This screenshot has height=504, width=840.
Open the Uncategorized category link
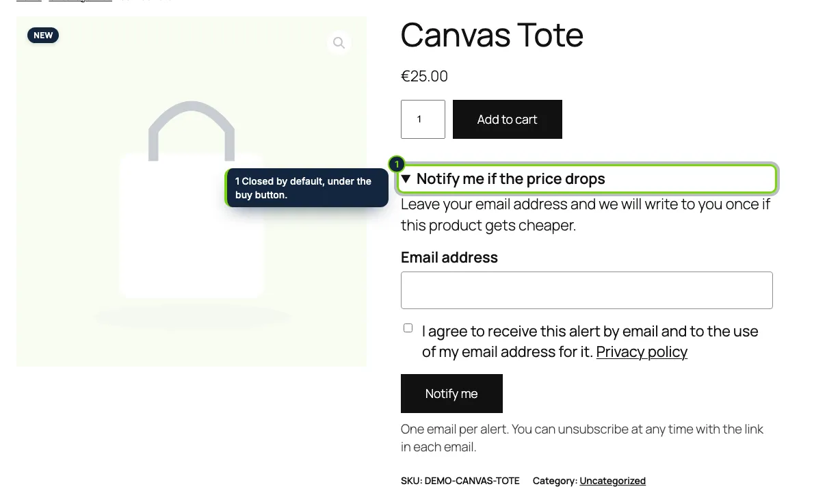point(612,481)
